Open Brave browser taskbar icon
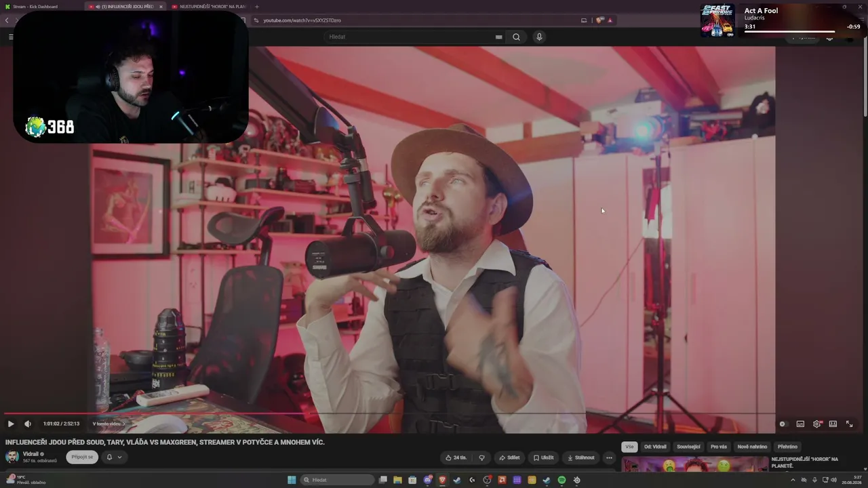The width and height of the screenshot is (868, 488). (443, 480)
